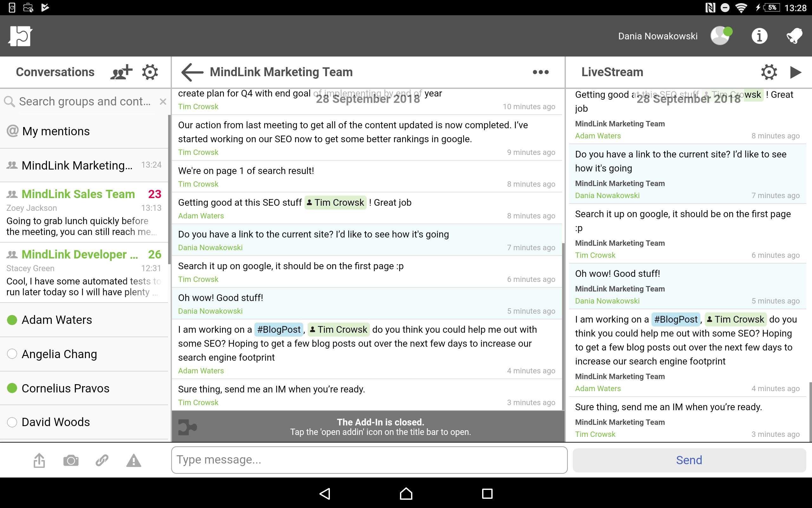The image size is (812, 508).
Task: Click #BlogPost hashtag in chat message
Action: (x=279, y=330)
